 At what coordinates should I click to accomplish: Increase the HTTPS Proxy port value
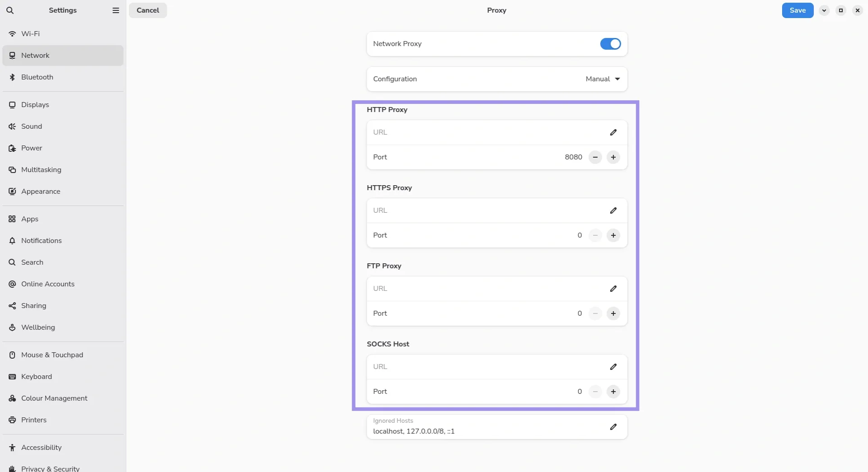[x=613, y=235]
